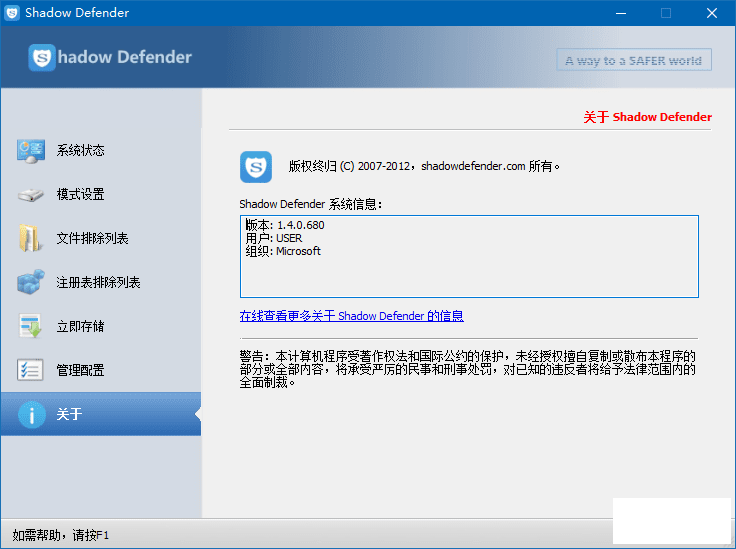Select the 关于 sidebar entry

click(101, 414)
